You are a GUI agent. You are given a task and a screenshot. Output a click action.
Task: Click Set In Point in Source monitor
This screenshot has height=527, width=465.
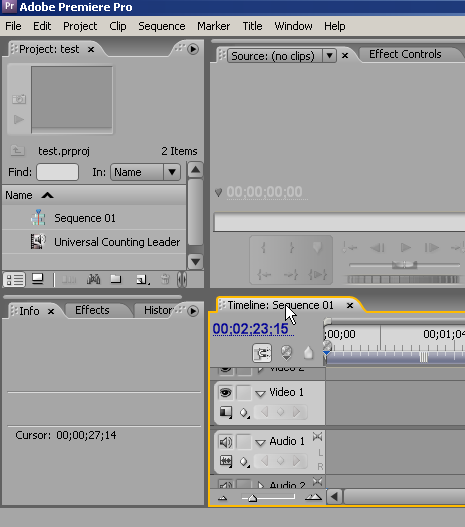[264, 248]
